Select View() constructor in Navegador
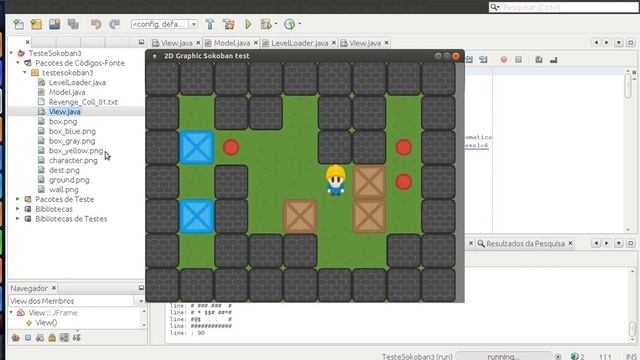This screenshot has height=360, width=640. (46, 322)
